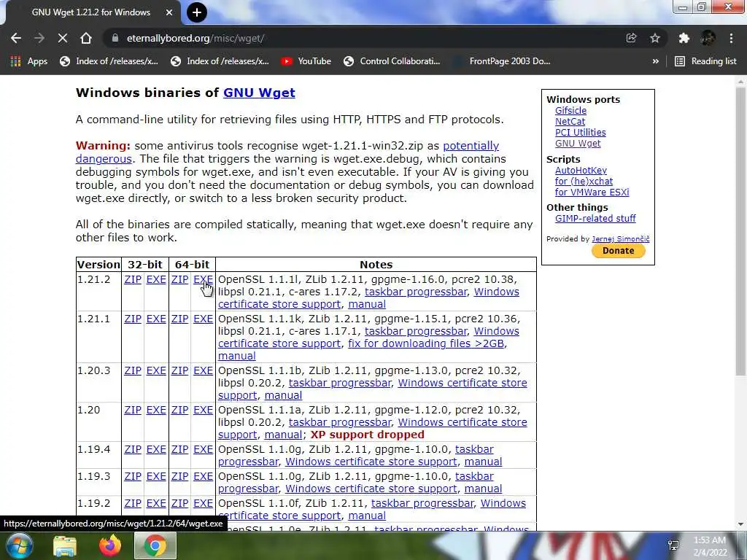This screenshot has height=560, width=747.
Task: Download 1.21.2 64-bit ZIP
Action: pos(179,279)
